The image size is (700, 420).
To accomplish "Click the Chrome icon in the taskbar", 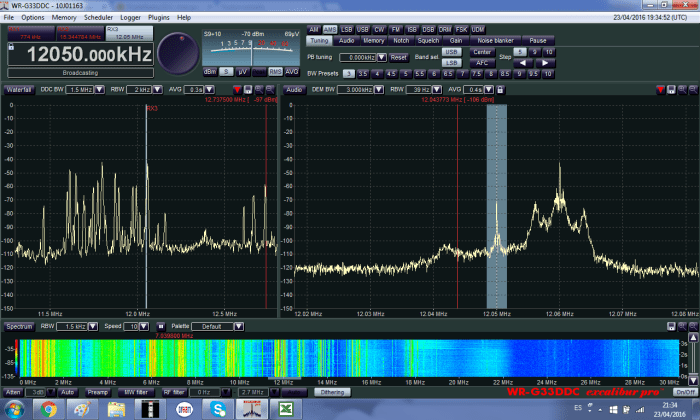I will 47,410.
